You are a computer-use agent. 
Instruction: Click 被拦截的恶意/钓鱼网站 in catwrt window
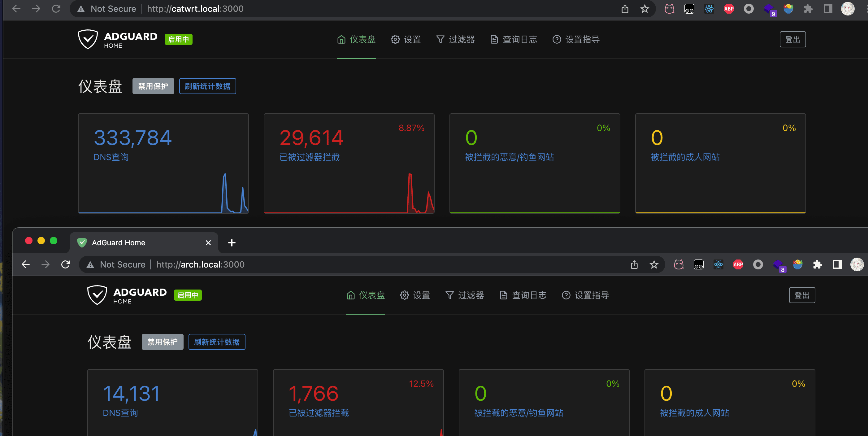[x=509, y=157]
